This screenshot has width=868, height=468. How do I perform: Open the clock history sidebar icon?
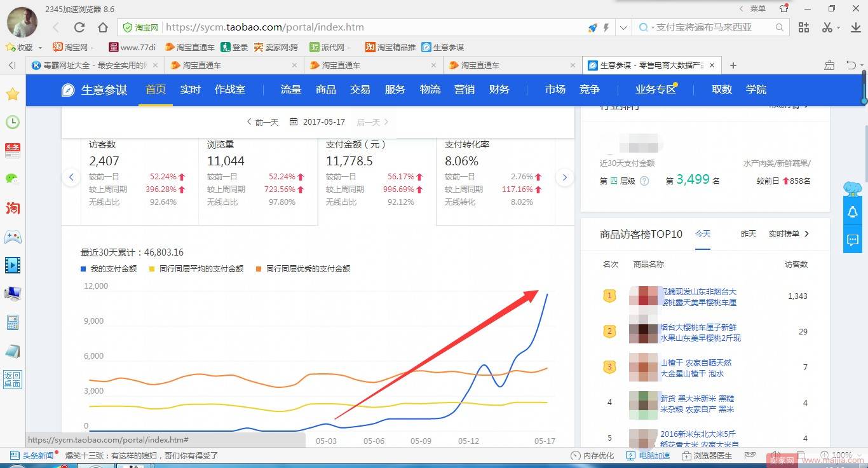13,122
